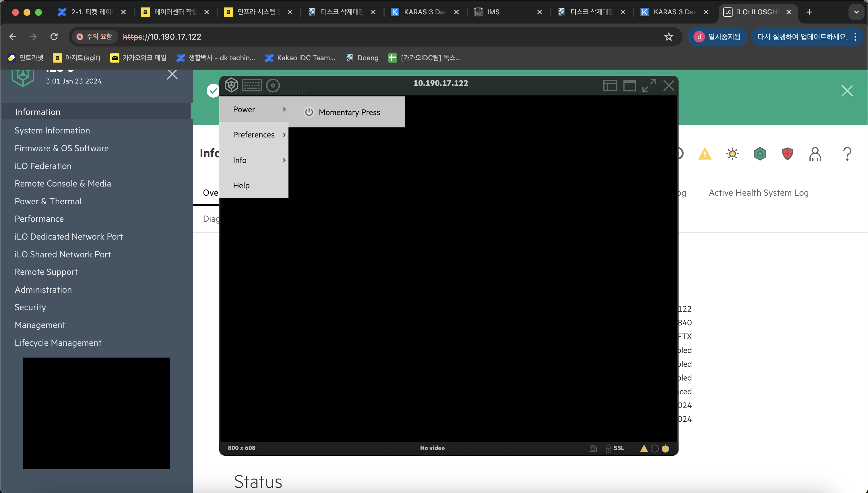Screen dimensions: 868x493
Task: Open Firmware & OS Software section
Action: pyautogui.click(x=62, y=148)
